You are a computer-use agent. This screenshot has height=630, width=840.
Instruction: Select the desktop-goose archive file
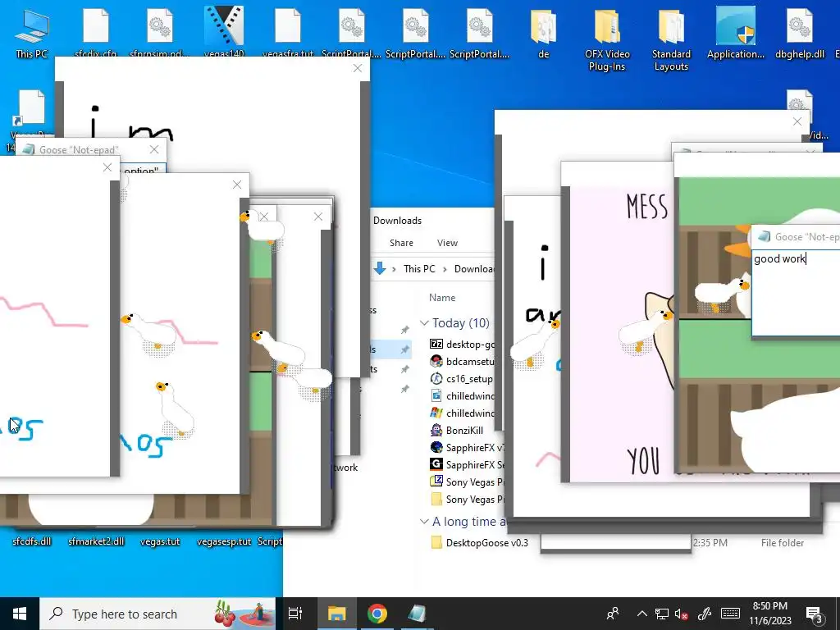point(462,344)
